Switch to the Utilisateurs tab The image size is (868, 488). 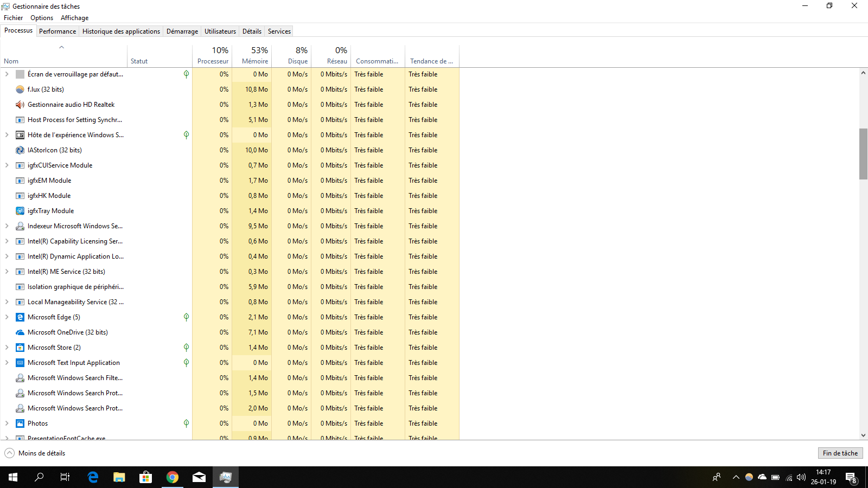coord(220,31)
